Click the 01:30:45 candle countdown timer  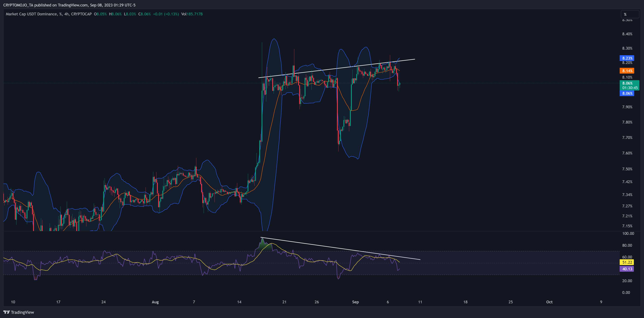[630, 88]
